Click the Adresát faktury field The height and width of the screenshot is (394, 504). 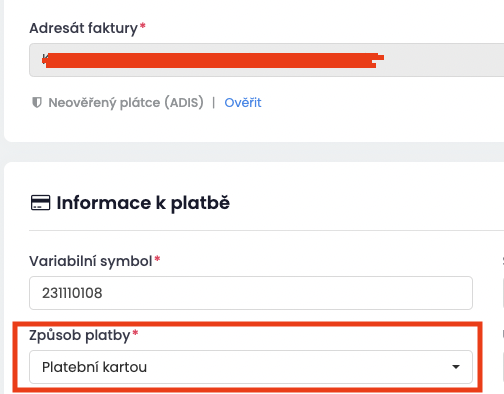(267, 60)
